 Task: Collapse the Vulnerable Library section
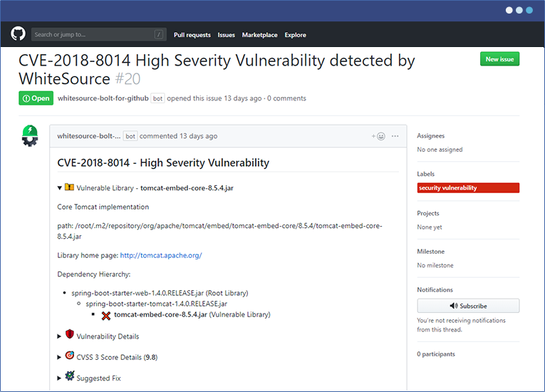pos(60,188)
